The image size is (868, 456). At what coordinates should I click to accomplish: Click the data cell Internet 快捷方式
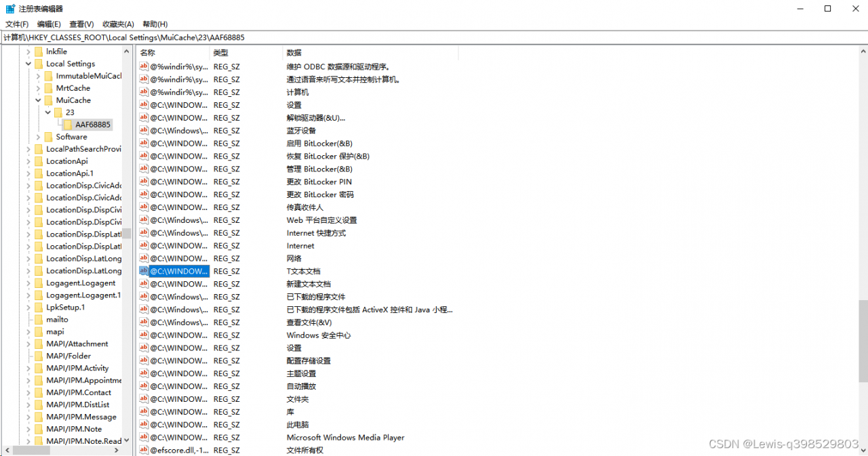[x=316, y=233]
